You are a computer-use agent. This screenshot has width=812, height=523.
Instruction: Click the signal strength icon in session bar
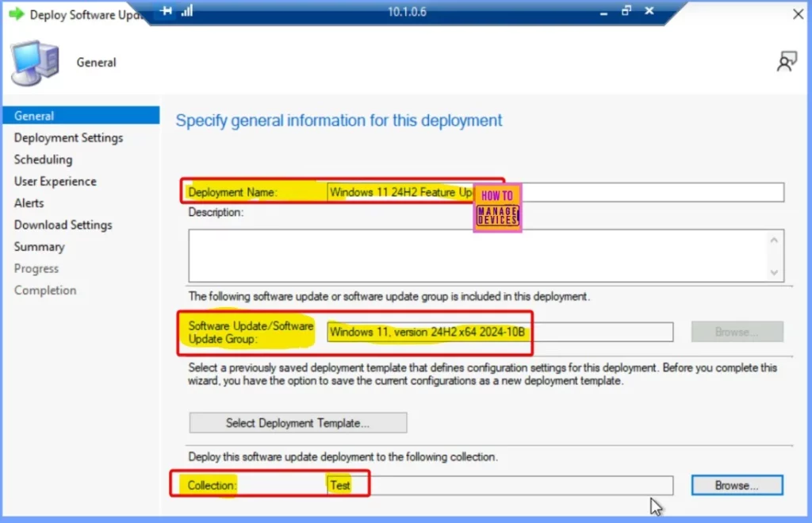point(187,11)
